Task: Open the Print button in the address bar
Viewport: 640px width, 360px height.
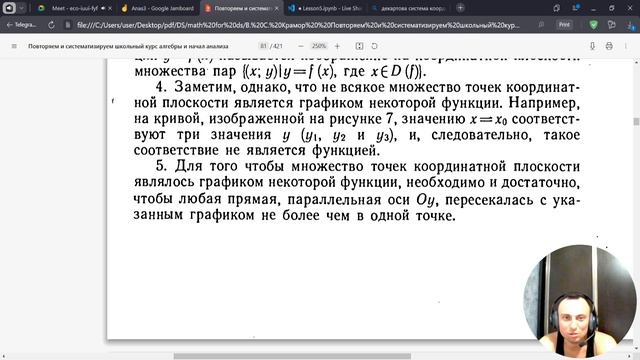Action: tap(564, 25)
